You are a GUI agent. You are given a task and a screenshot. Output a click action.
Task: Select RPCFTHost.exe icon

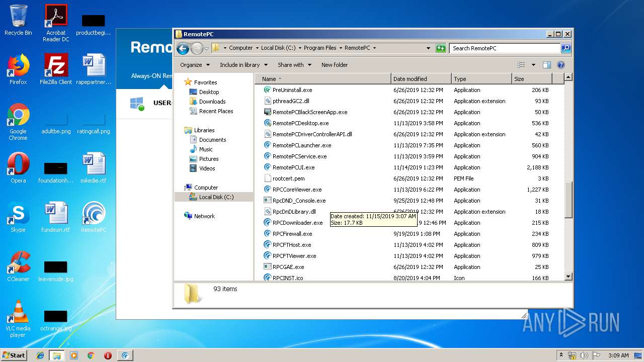268,245
